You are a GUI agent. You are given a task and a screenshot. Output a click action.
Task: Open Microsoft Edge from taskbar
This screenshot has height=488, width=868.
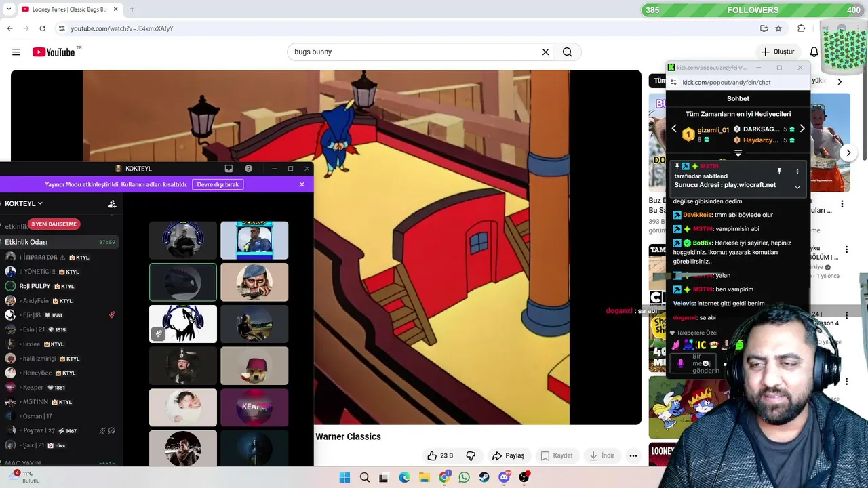(x=404, y=477)
